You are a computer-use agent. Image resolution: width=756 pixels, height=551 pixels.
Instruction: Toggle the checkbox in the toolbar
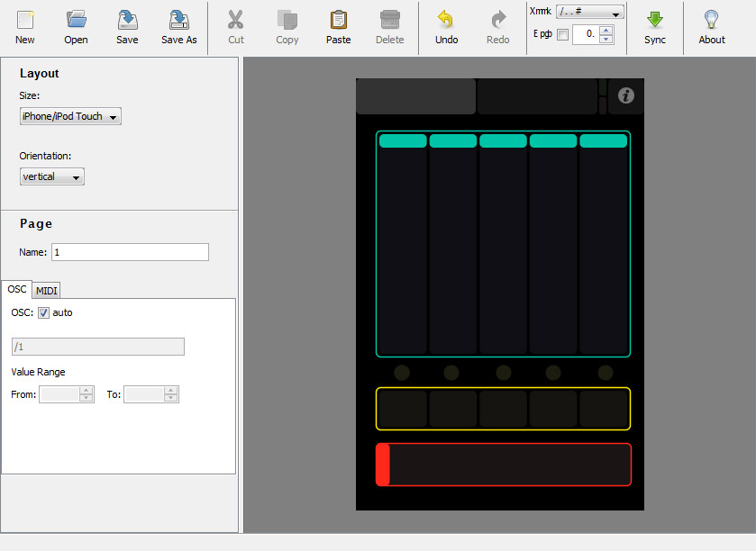563,35
